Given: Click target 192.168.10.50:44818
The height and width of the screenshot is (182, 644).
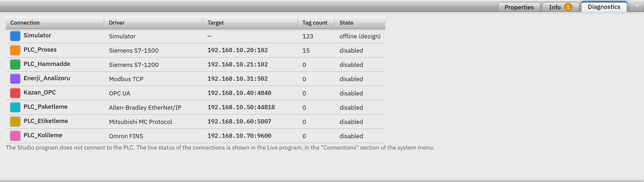Looking at the screenshot, I should pyautogui.click(x=241, y=107).
